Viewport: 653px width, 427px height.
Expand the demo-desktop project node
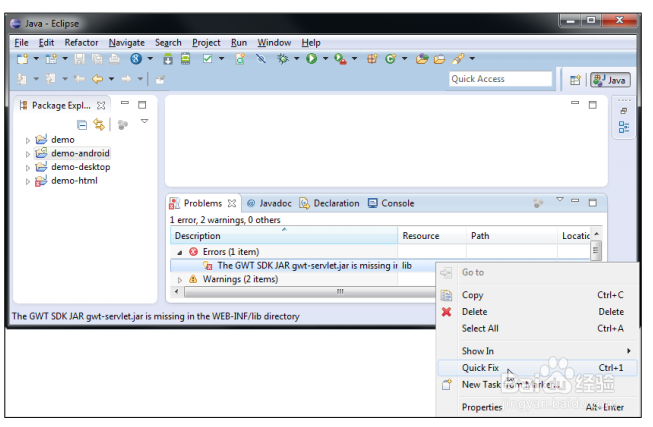pyautogui.click(x=27, y=168)
